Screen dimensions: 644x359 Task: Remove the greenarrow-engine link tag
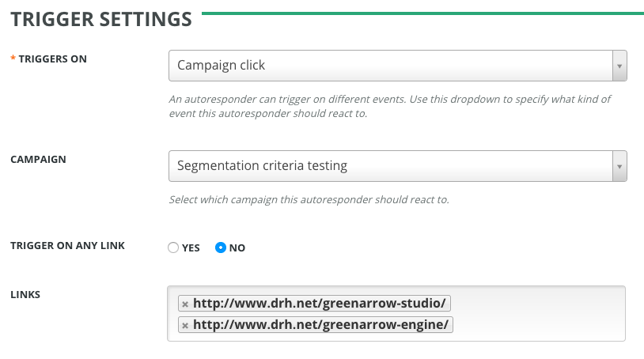tap(185, 325)
